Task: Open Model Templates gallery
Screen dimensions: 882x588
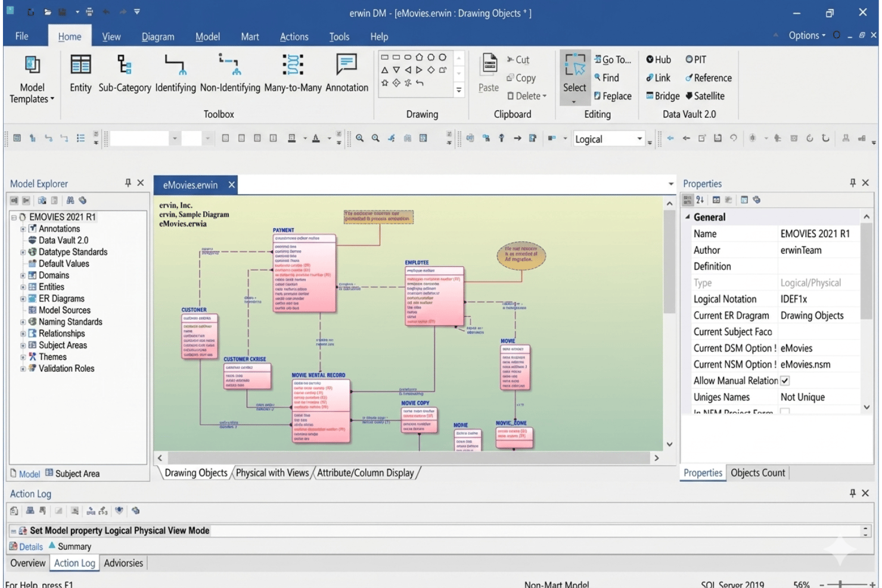Action: 32,79
